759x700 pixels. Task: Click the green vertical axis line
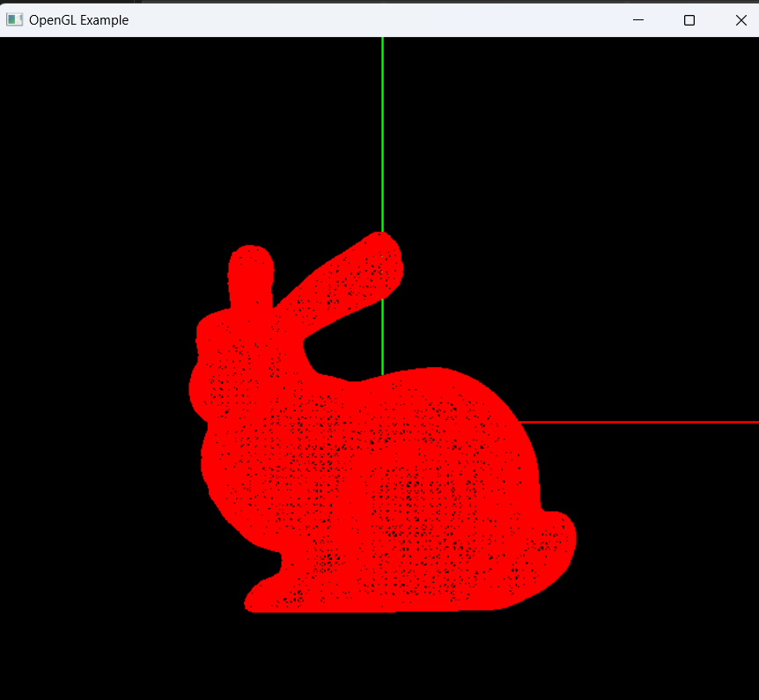[382, 134]
